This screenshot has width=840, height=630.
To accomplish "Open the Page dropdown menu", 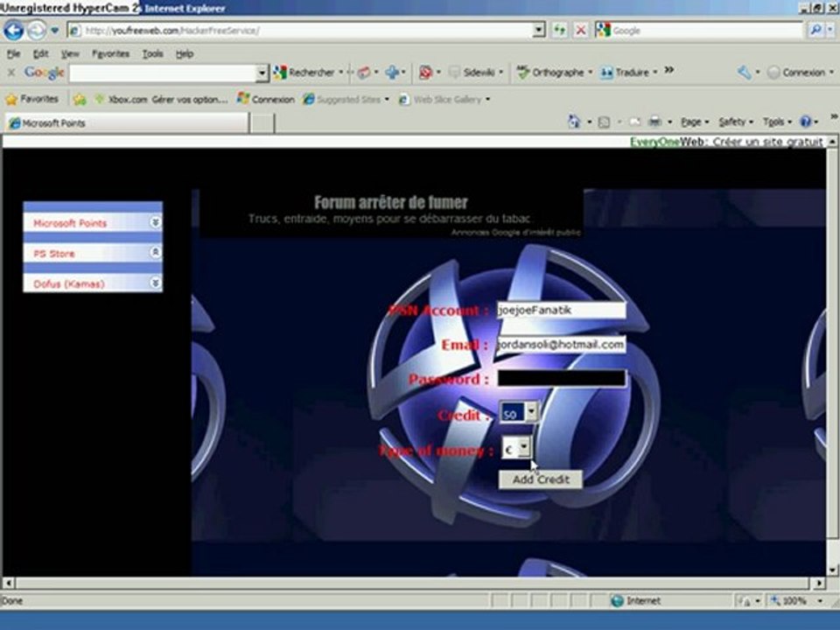I will coord(695,122).
